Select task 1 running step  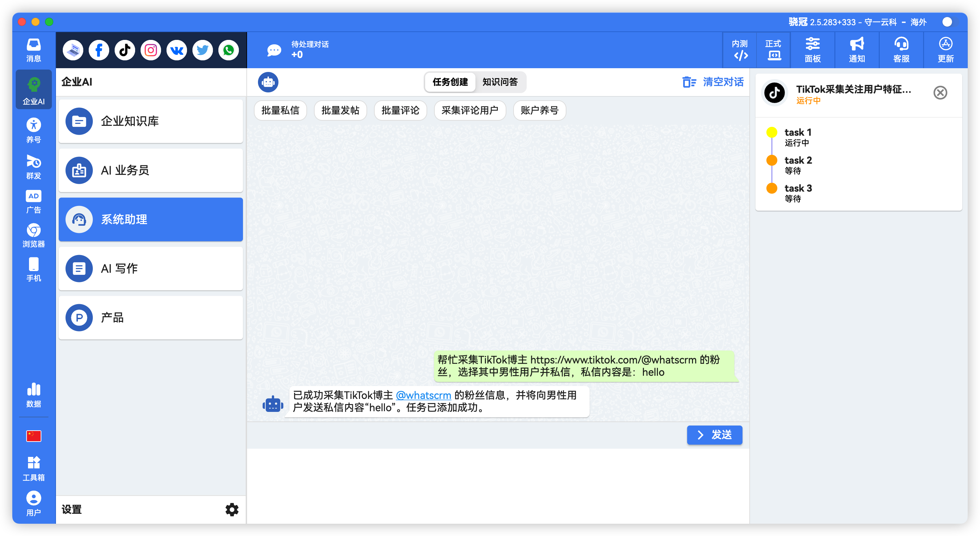798,137
